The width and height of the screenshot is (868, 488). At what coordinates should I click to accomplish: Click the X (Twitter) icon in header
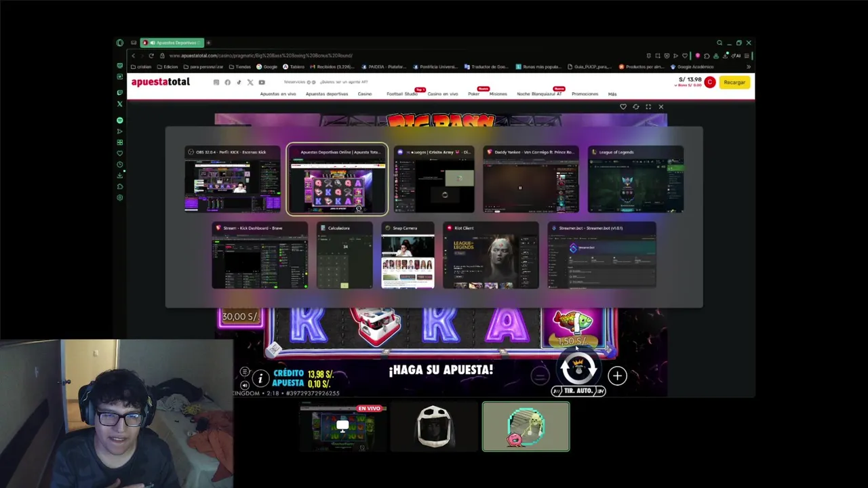[x=250, y=82]
